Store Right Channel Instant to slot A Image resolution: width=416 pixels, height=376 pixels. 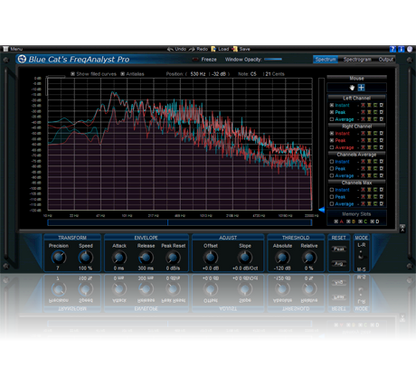[363, 133]
